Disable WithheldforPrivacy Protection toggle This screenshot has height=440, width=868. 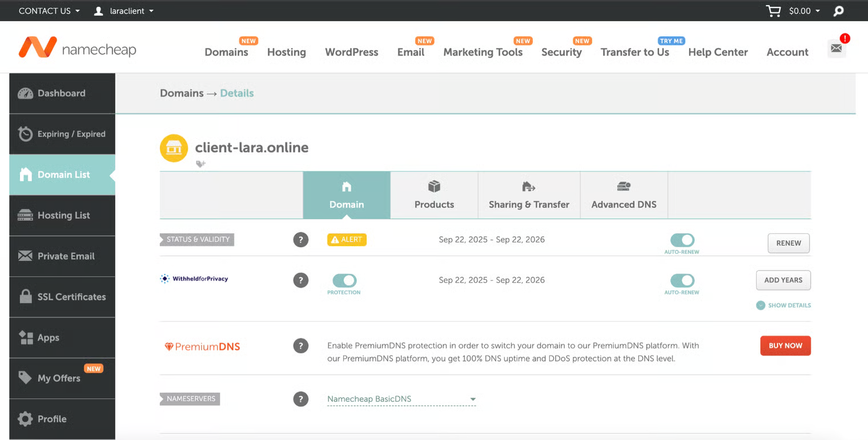pyautogui.click(x=344, y=280)
